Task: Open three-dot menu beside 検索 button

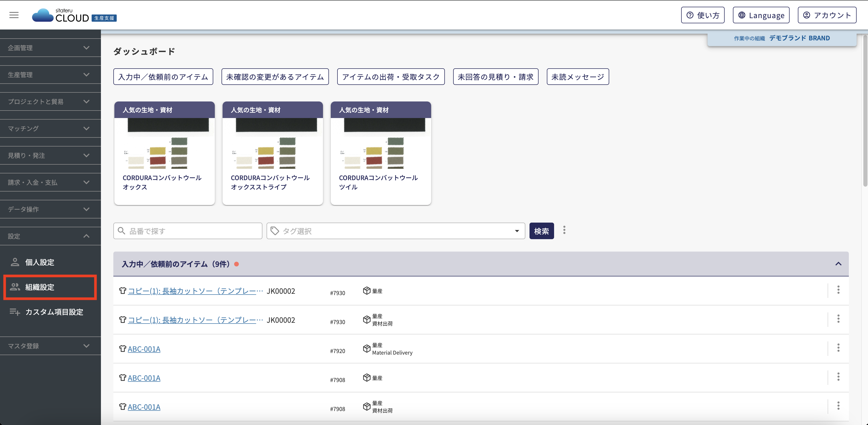Action: 564,230
